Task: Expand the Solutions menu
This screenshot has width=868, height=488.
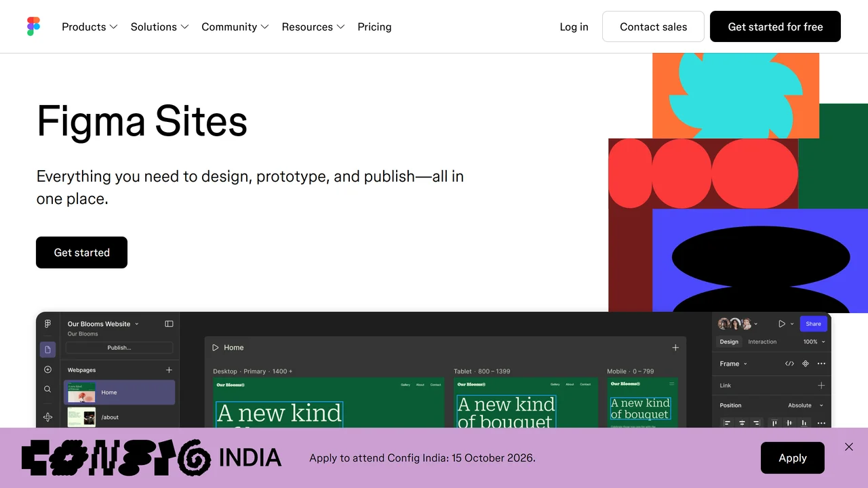Action: click(x=159, y=27)
